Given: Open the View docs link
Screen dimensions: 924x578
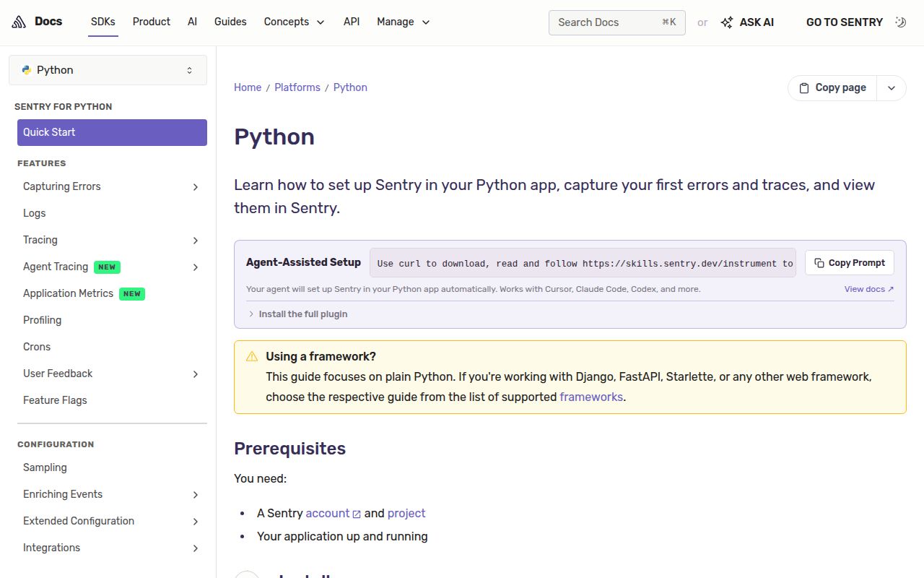Looking at the screenshot, I should click(869, 289).
